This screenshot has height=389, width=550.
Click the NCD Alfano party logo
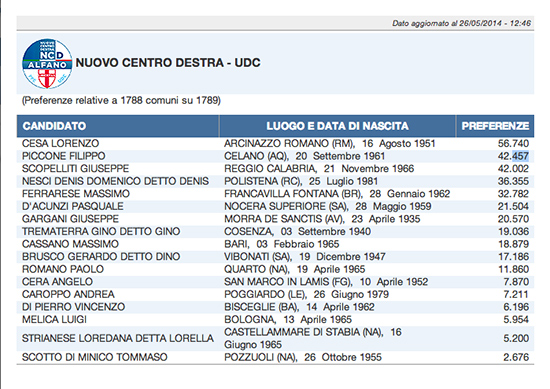[x=47, y=63]
